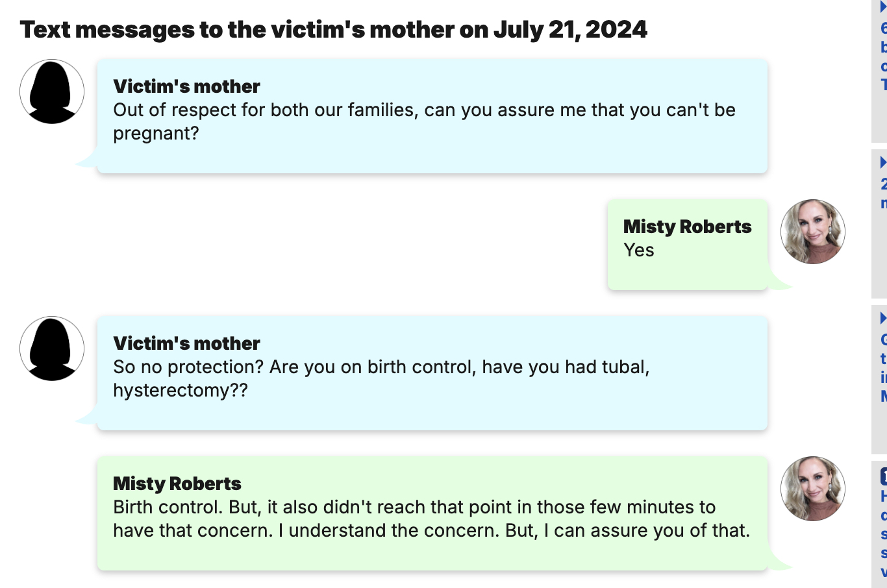Click the 'I can assure you of that' message text
The image size is (887, 588).
(431, 519)
